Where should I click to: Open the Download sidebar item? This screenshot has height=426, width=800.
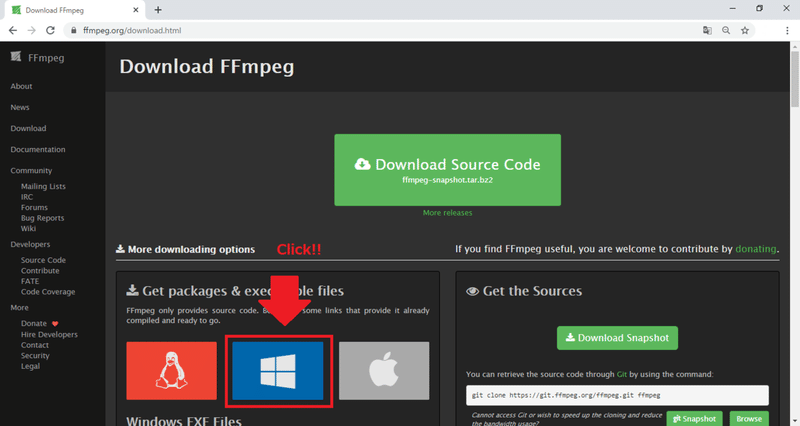point(28,129)
